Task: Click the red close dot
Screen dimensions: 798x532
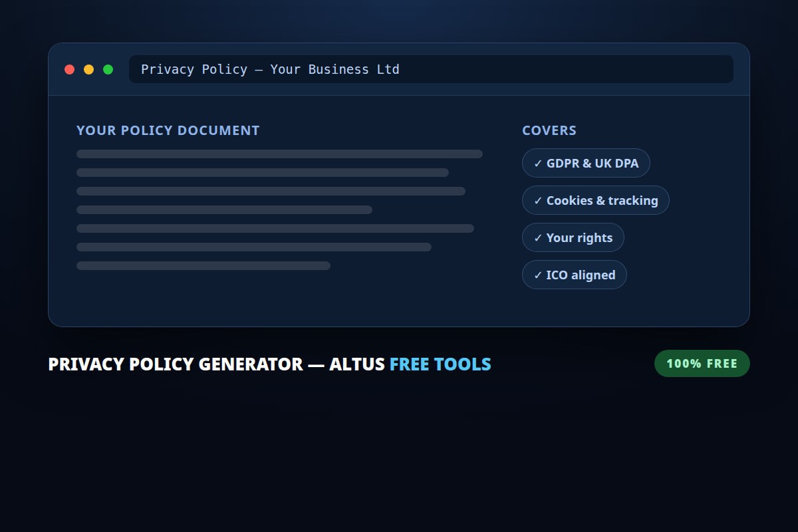Action: (69, 69)
